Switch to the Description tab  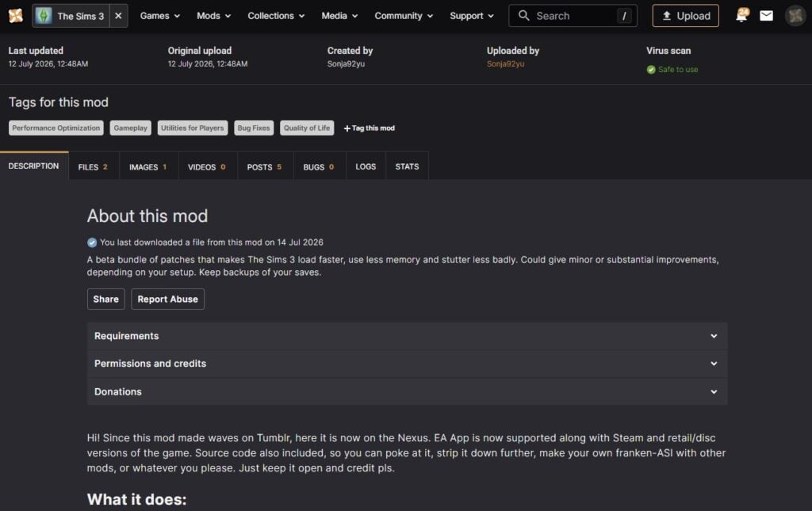pos(34,166)
